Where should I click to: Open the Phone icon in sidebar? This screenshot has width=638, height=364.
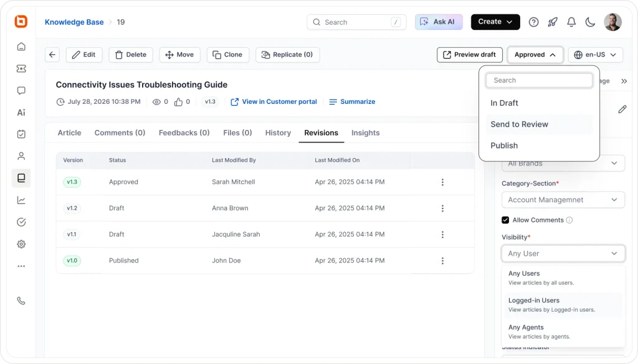(x=21, y=301)
